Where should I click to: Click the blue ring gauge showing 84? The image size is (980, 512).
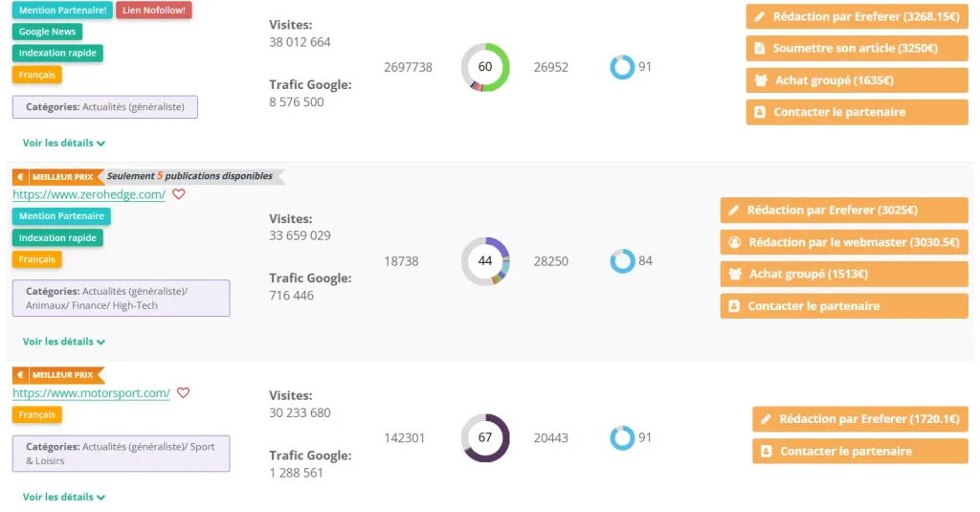pos(622,260)
